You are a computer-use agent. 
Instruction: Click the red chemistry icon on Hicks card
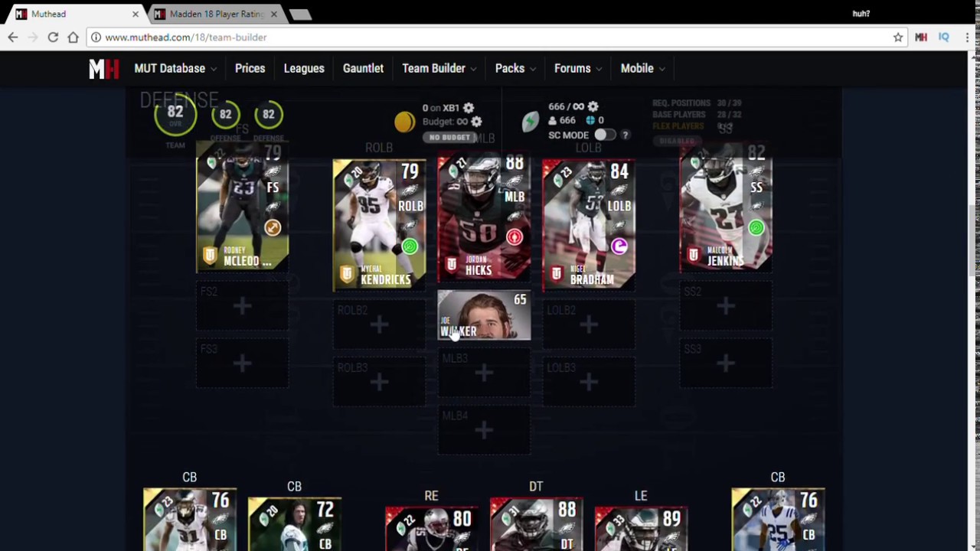click(514, 237)
